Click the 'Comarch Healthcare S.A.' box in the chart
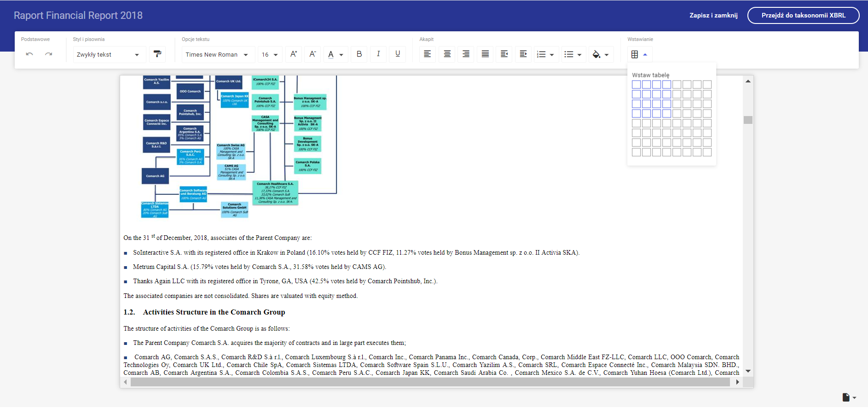 pos(275,193)
